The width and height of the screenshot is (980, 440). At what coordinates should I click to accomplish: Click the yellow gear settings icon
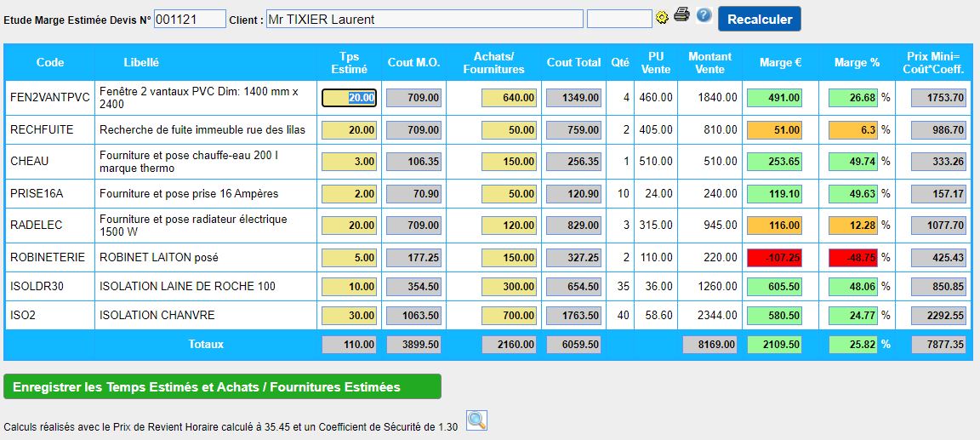[x=662, y=17]
